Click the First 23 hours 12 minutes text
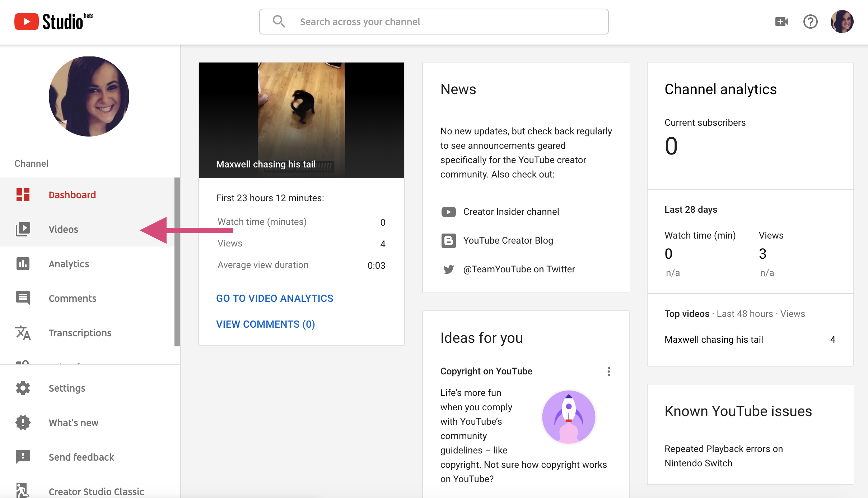 click(x=270, y=198)
